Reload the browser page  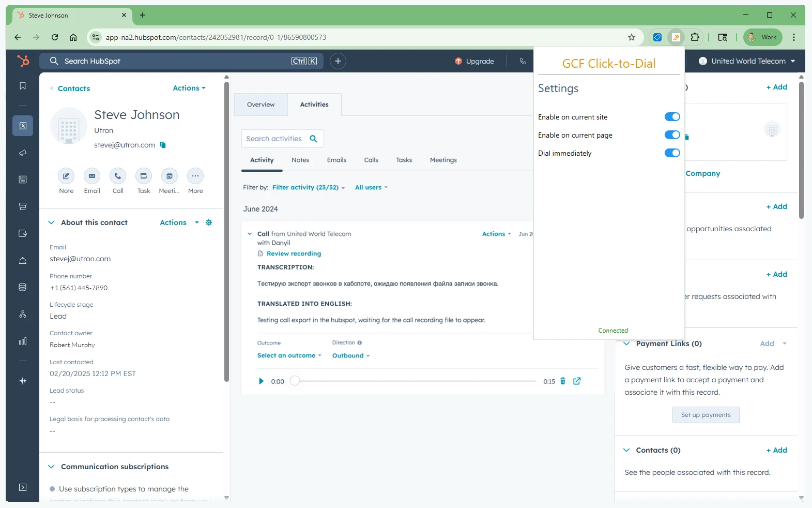point(55,37)
